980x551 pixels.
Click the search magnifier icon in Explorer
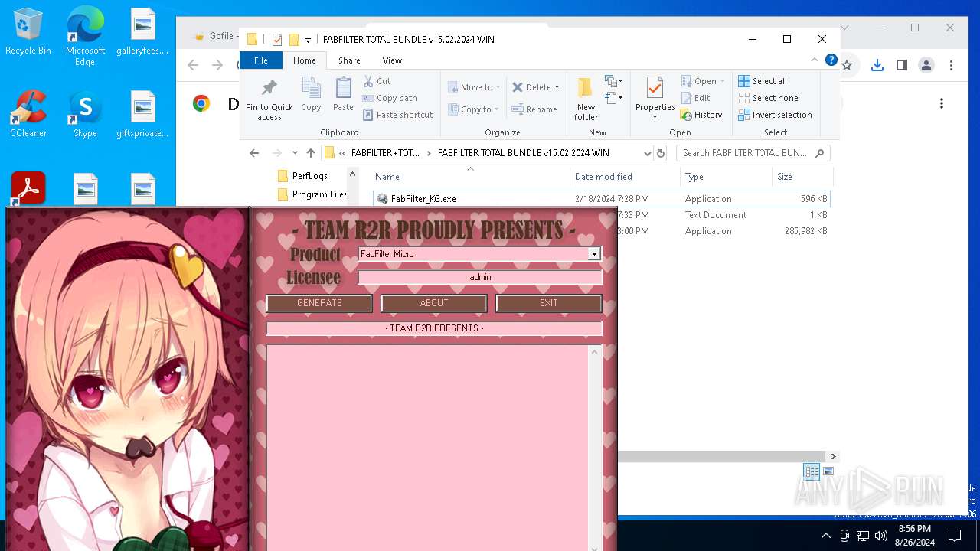tap(819, 153)
